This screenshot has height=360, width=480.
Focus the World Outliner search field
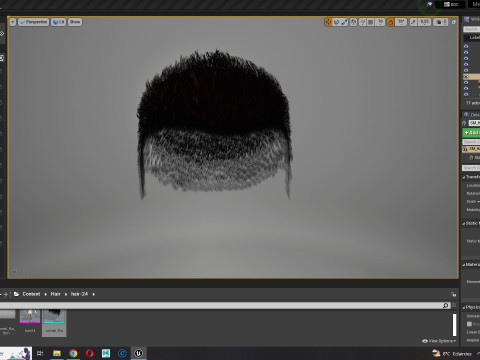(x=472, y=29)
